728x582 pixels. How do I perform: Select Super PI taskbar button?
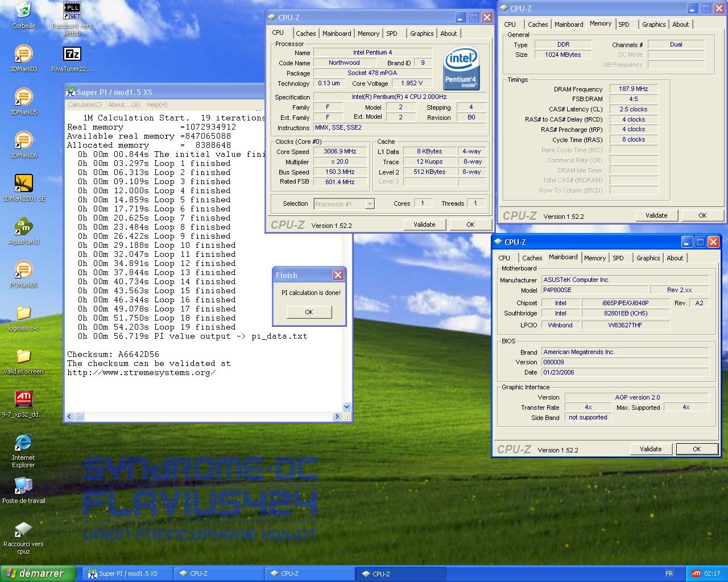pyautogui.click(x=127, y=574)
